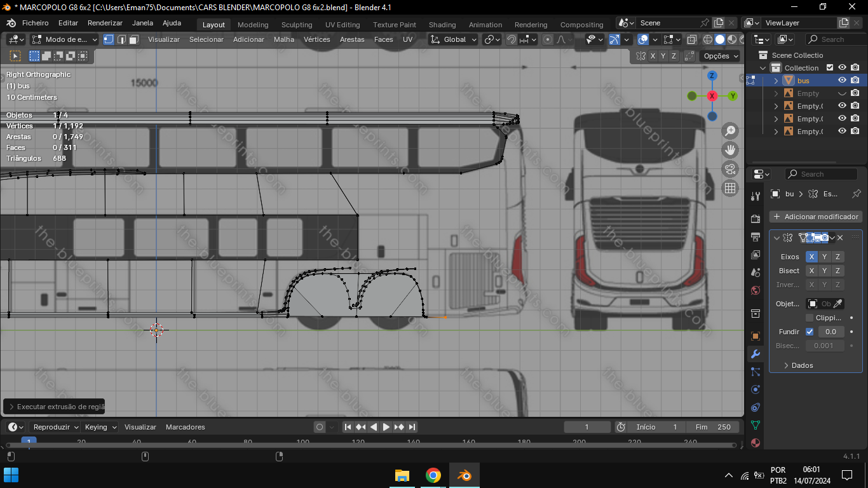
Task: Open the Modifiers wrench tab
Action: [756, 354]
